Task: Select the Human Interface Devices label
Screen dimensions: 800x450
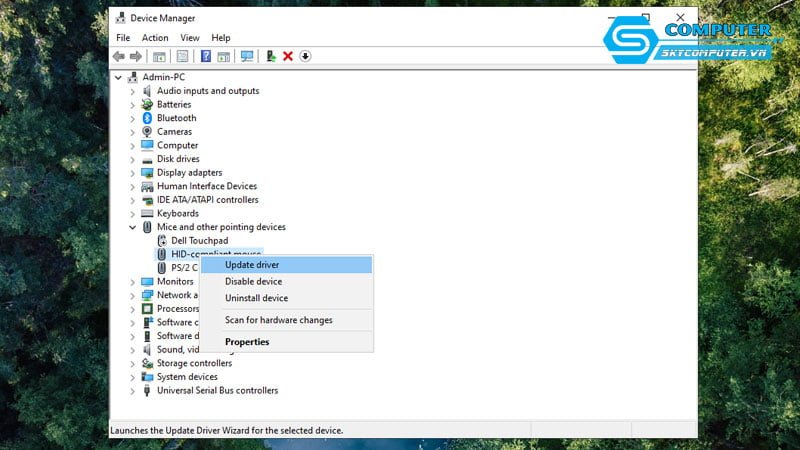Action: tap(207, 186)
